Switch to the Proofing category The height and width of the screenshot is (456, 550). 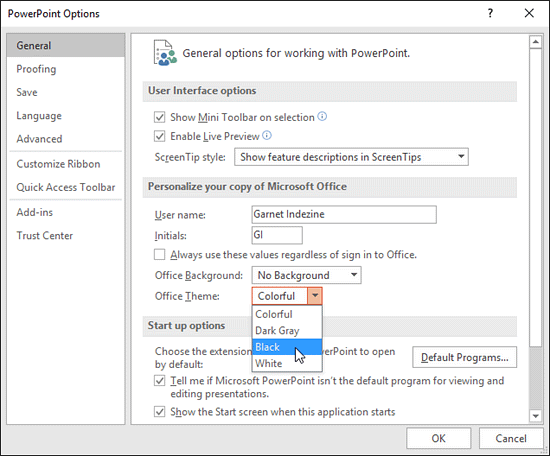66,69
